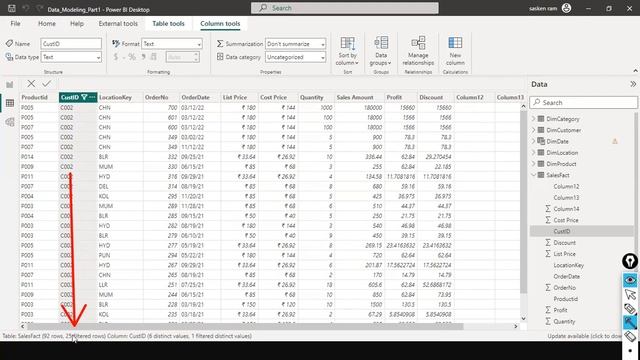Viewport: 640px width, 360px height.
Task: Click the CustID column filter icon
Action: point(84,97)
